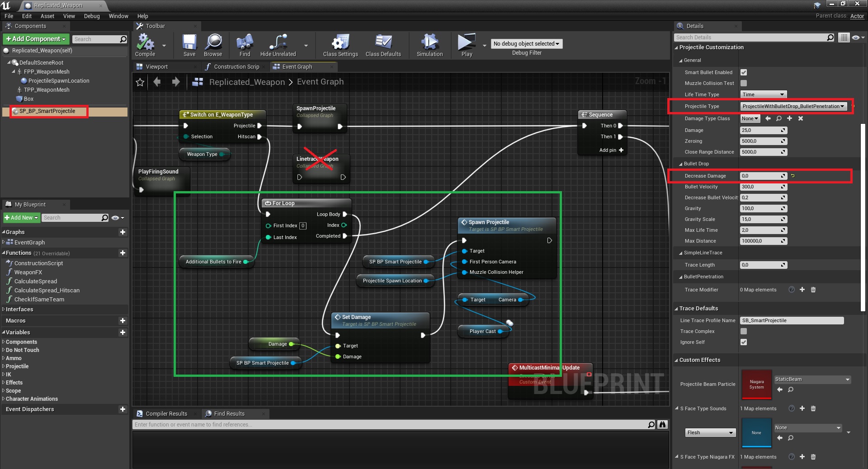Toggle Hide Unrelated nodes icon
Image resolution: width=868 pixels, height=469 pixels.
click(x=278, y=44)
